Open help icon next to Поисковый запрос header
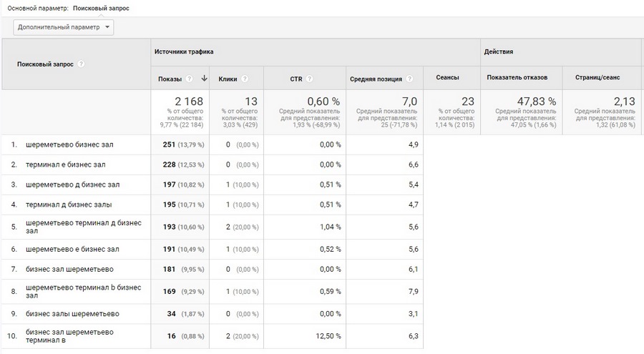Image resolution: width=644 pixels, height=354 pixels. click(81, 64)
